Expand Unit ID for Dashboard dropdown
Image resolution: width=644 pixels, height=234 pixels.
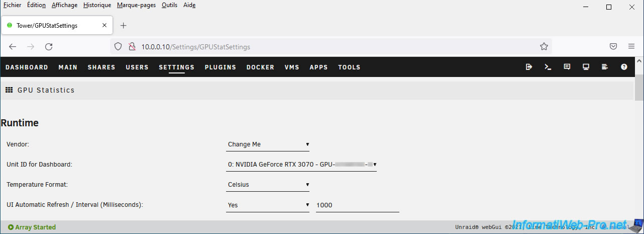click(301, 165)
